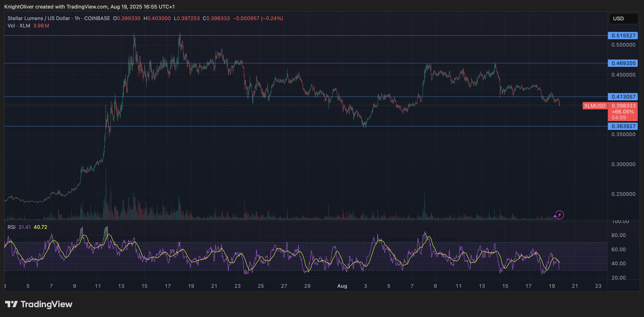Viewport: 644px width, 317px height.
Task: Click the Vol · XLM indicator label
Action: (x=18, y=26)
